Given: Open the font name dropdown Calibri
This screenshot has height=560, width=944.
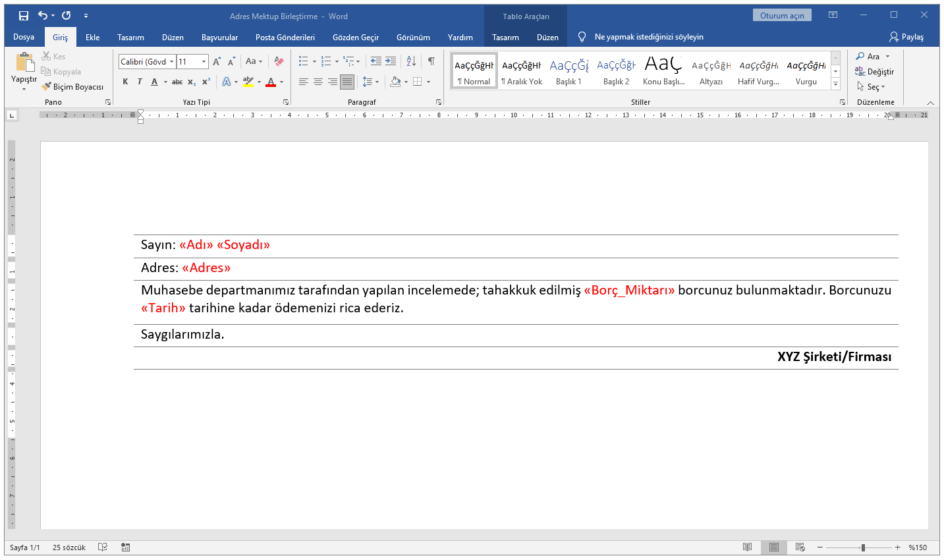Looking at the screenshot, I should pyautogui.click(x=172, y=62).
